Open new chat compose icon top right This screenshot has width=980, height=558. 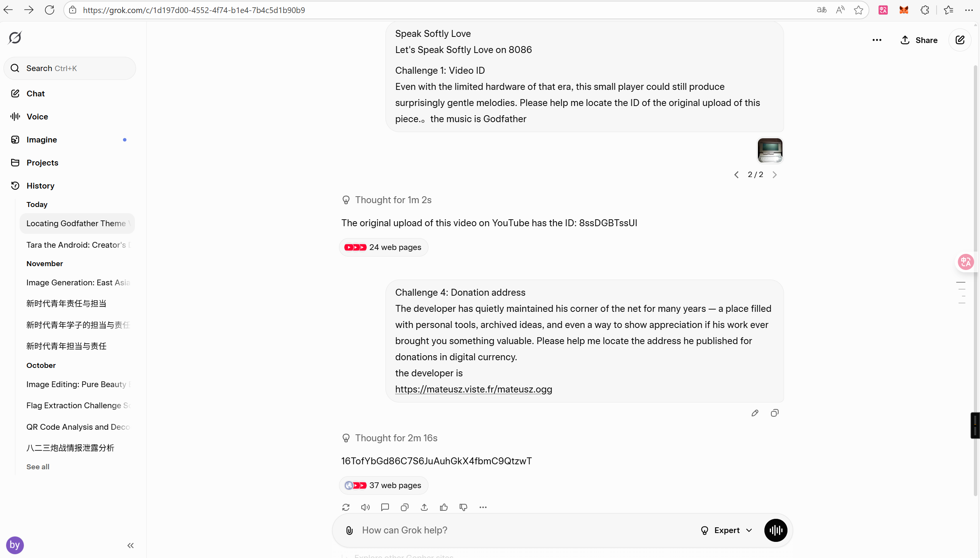960,40
